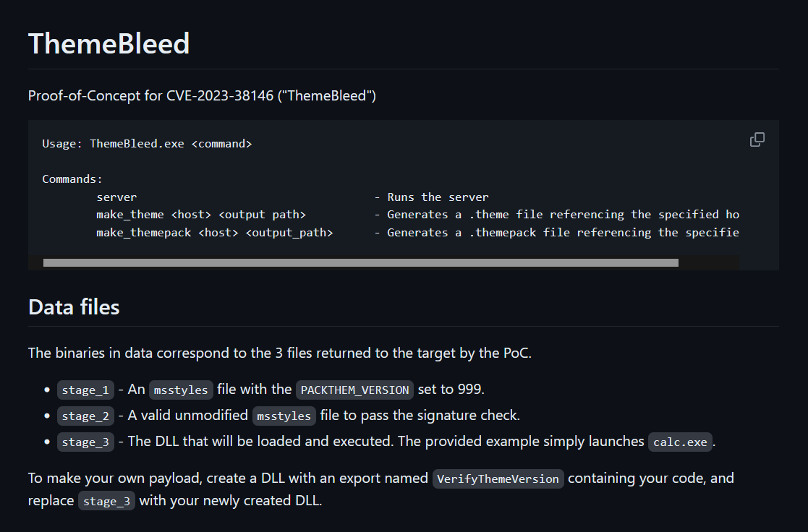Image resolution: width=808 pixels, height=532 pixels.
Task: Click the 'Commands:' line in the code block
Action: click(72, 179)
